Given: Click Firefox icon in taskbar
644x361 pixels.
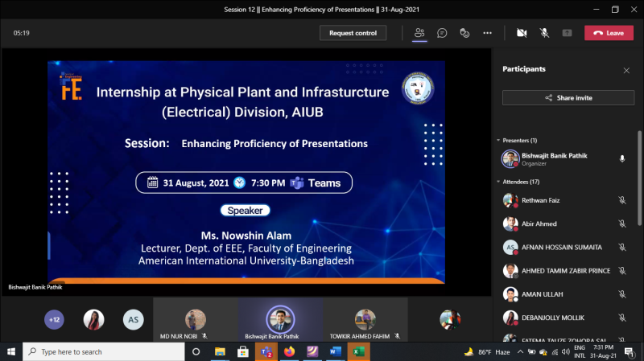Looking at the screenshot, I should (x=289, y=352).
